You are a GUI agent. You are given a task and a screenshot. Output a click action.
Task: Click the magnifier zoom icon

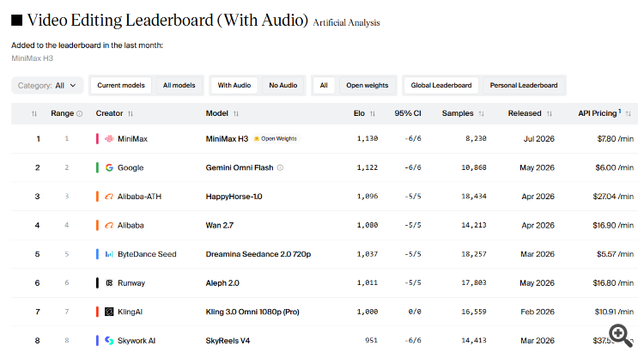tap(620, 336)
